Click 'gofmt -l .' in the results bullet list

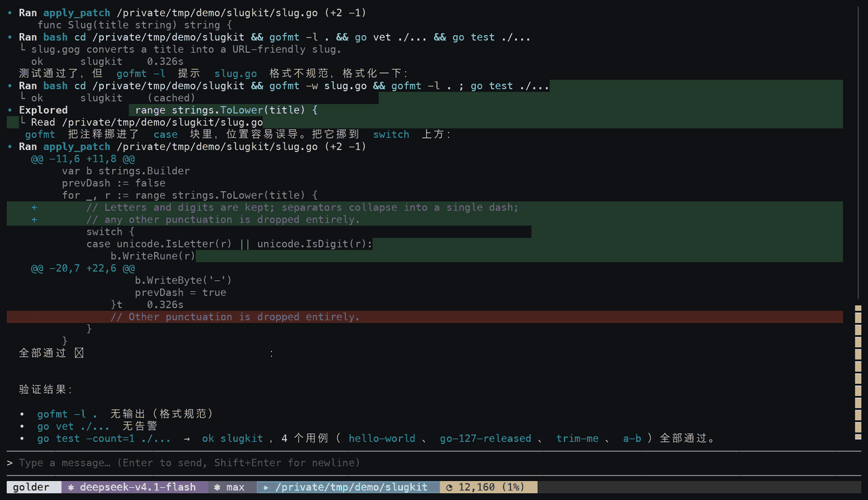[68, 414]
